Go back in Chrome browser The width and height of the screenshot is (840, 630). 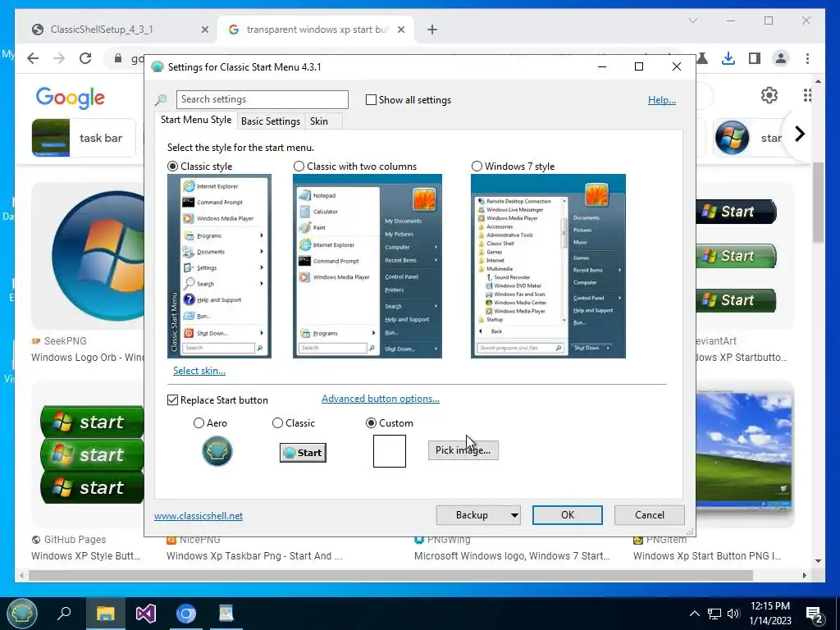(x=33, y=58)
